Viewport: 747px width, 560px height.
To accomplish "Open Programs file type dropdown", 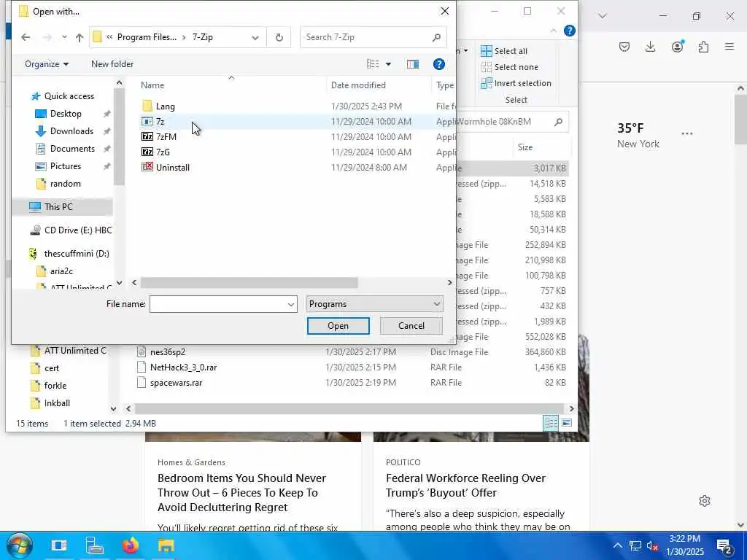I will point(374,304).
